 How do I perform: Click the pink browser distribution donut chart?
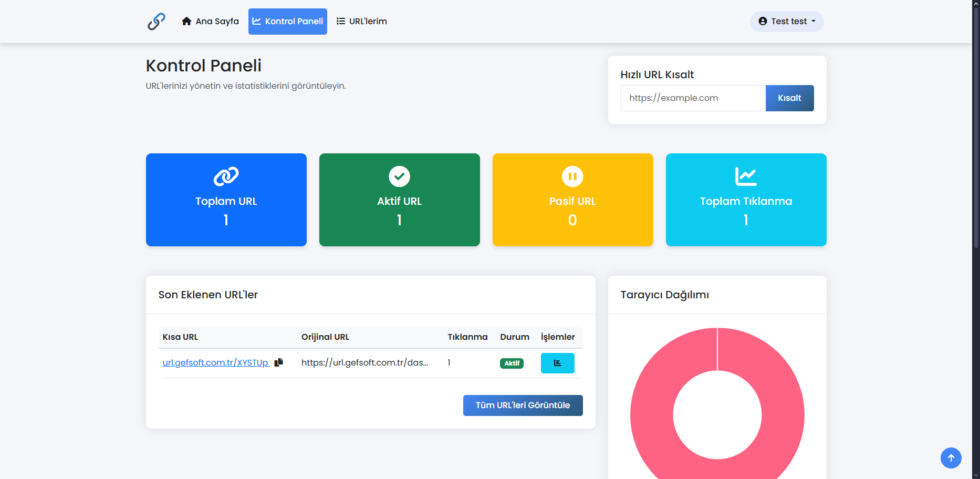pyautogui.click(x=651, y=415)
